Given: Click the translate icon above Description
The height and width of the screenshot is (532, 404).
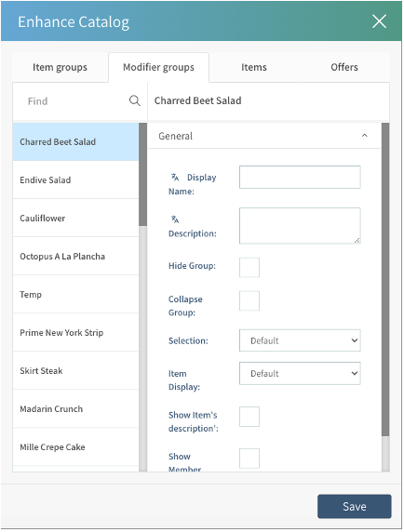Looking at the screenshot, I should pyautogui.click(x=175, y=219).
